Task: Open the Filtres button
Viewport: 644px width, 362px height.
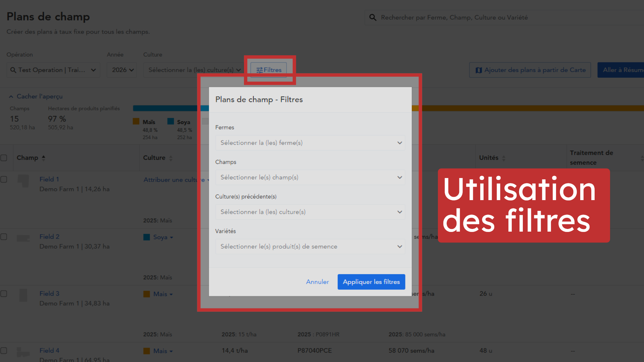Action: coord(269,70)
